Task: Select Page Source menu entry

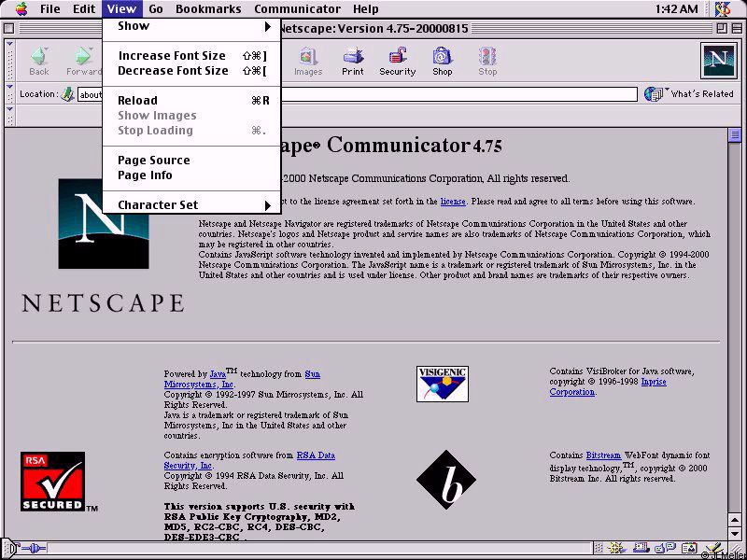Action: click(192, 161)
